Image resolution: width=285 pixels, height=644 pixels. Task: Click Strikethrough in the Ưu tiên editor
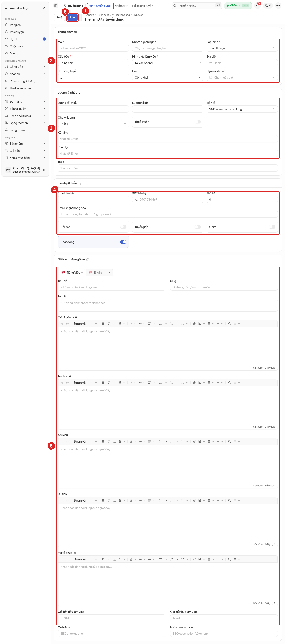click(x=120, y=501)
